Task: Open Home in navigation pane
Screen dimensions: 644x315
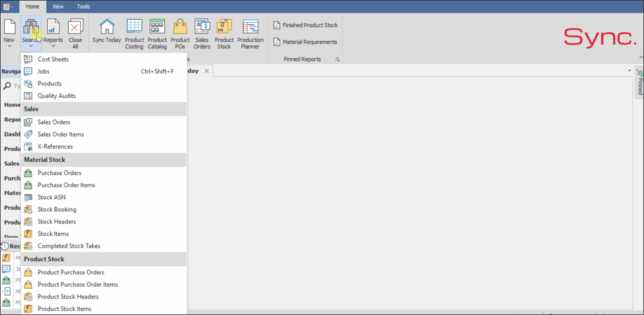Action: (12, 105)
